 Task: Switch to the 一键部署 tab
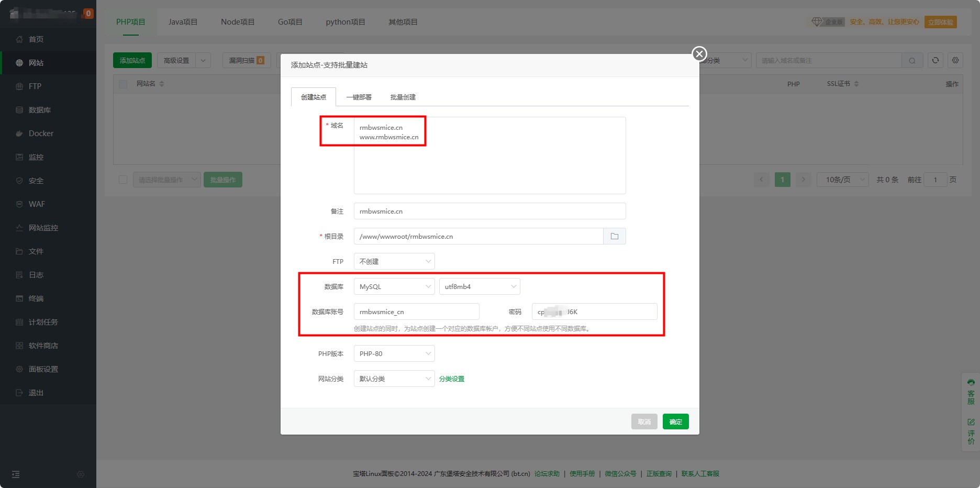coord(359,97)
